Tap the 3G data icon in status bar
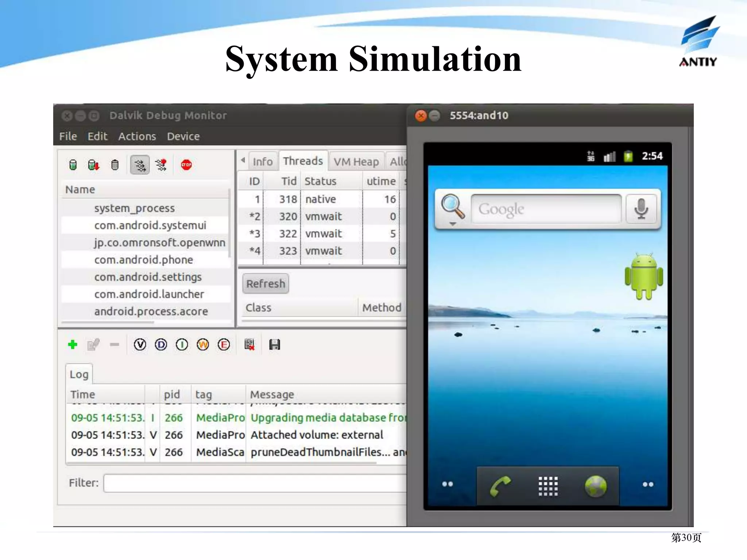The width and height of the screenshot is (747, 560). (x=591, y=156)
